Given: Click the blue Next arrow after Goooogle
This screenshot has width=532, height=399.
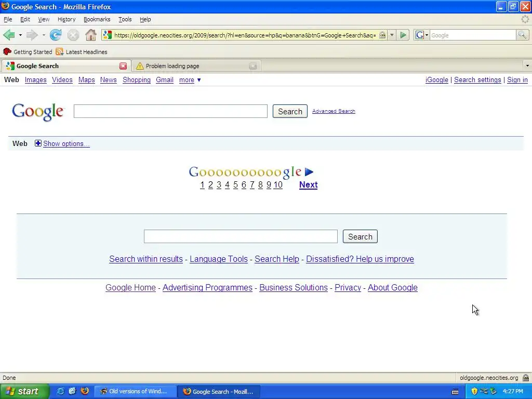Looking at the screenshot, I should pos(309,172).
